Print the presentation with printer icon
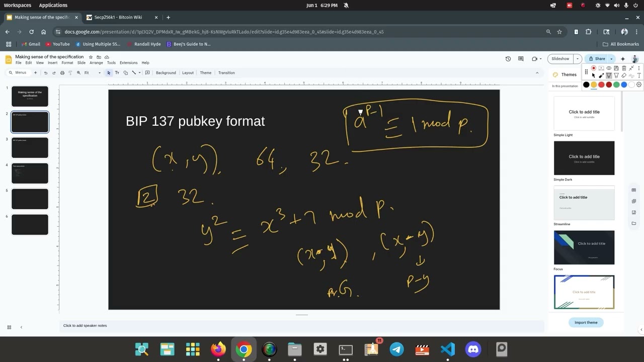The height and width of the screenshot is (362, 644). click(62, 73)
